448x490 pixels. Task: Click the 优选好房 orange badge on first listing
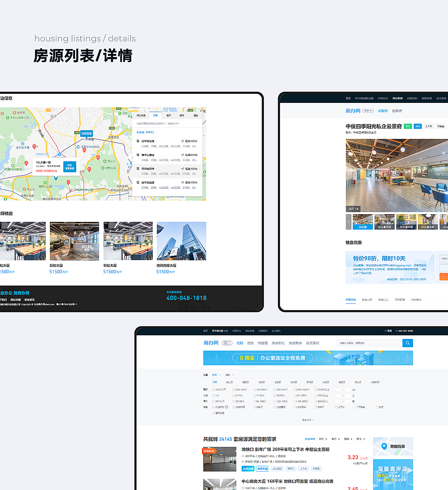(209, 451)
